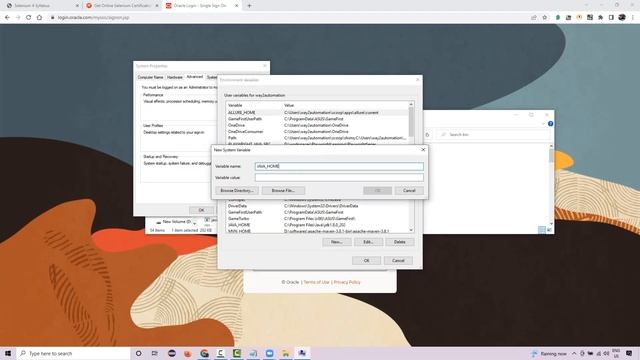Viewport: 640px width, 360px height.
Task: Open Task View on taskbar
Action: (155, 353)
